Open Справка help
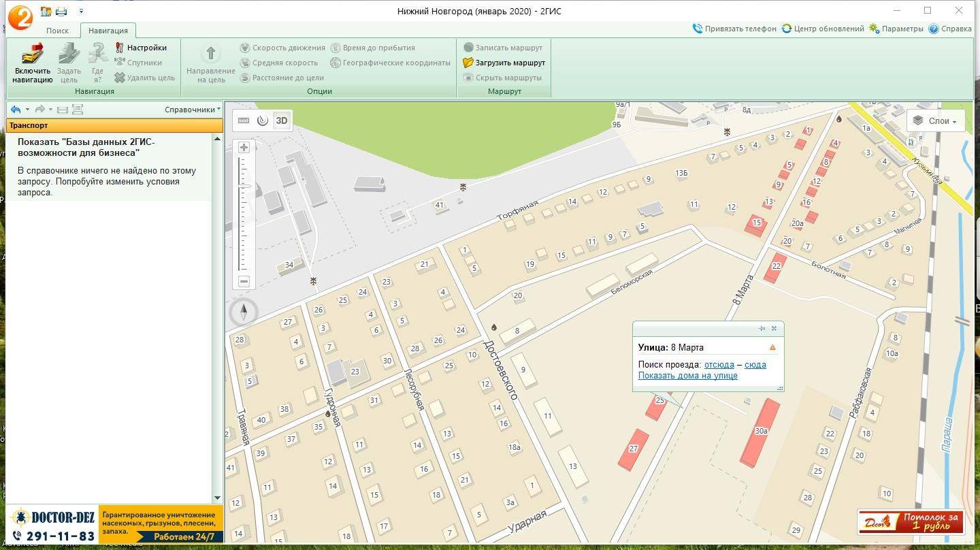Image resolution: width=980 pixels, height=550 pixels. pos(950,29)
